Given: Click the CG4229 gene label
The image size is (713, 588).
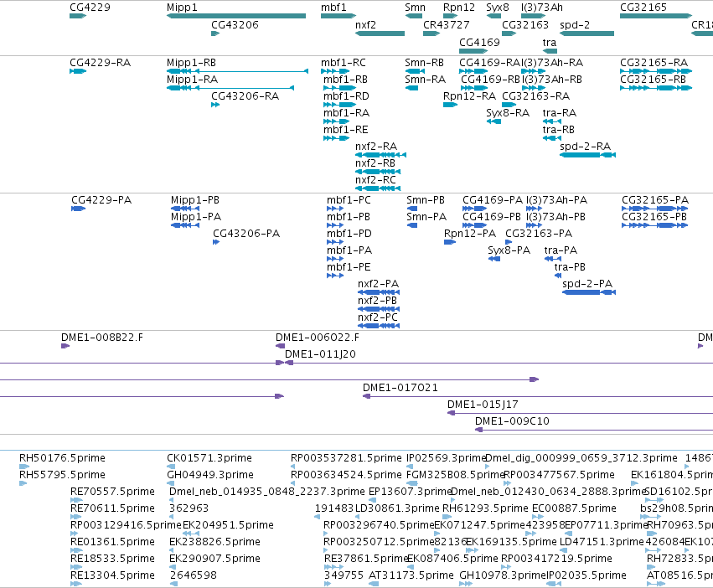Looking at the screenshot, I should (x=90, y=8).
